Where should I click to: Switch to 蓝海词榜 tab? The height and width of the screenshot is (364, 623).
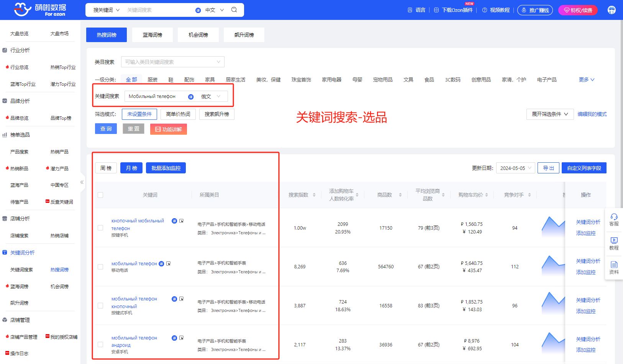[152, 35]
